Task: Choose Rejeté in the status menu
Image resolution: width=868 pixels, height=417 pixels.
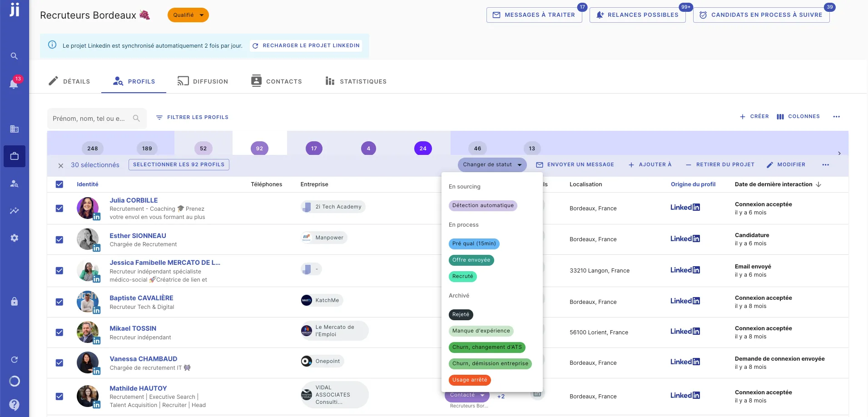Action: click(x=461, y=315)
